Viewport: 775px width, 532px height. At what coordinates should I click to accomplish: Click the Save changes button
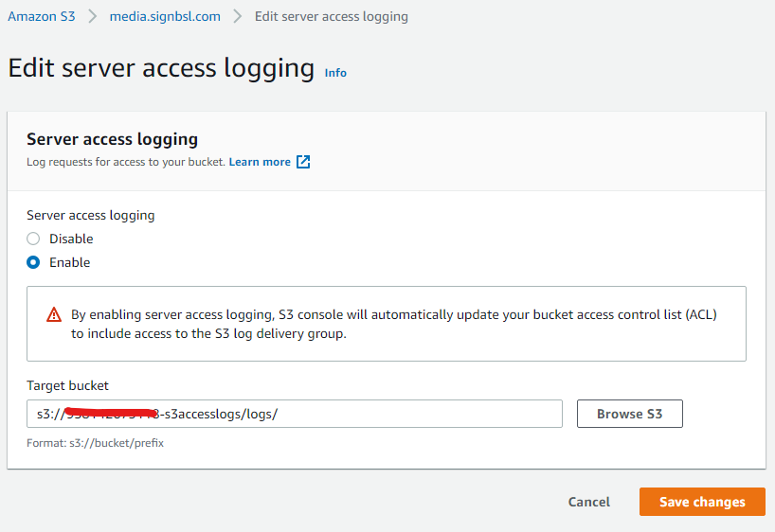pyautogui.click(x=702, y=502)
